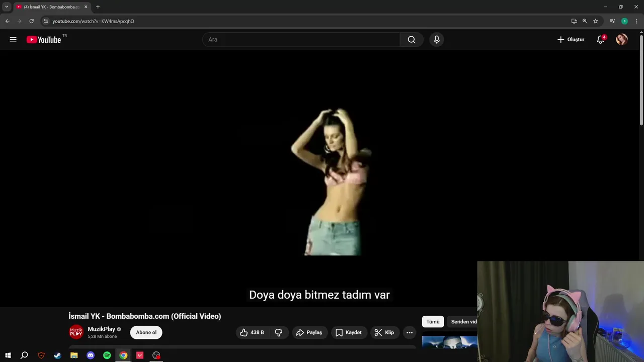Click the search magnifier button
The image size is (644, 362).
tap(412, 40)
